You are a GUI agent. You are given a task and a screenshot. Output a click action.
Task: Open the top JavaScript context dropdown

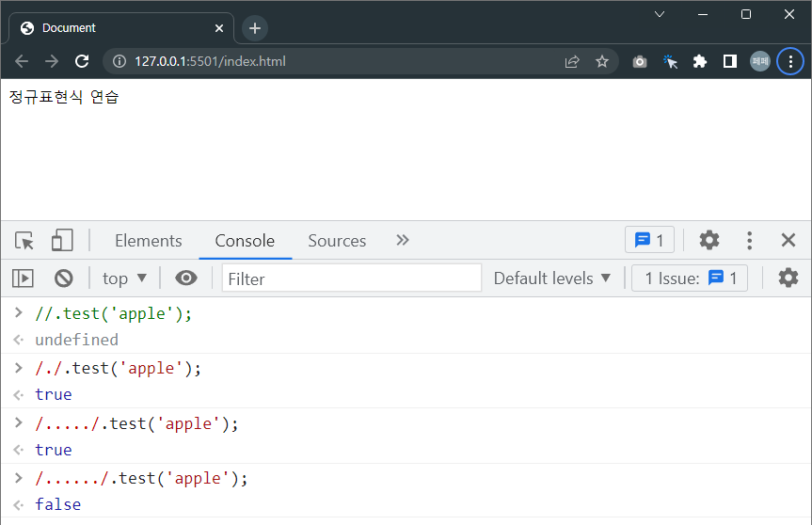(125, 278)
